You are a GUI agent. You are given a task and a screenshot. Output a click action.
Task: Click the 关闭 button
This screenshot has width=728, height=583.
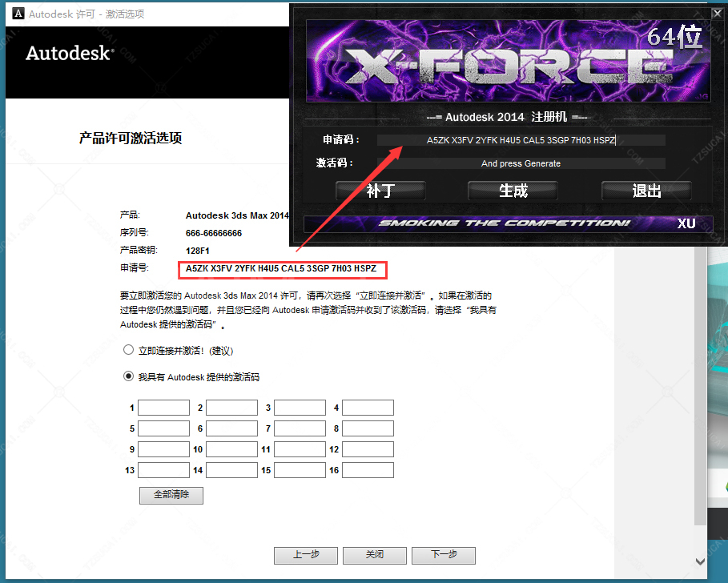coord(375,555)
